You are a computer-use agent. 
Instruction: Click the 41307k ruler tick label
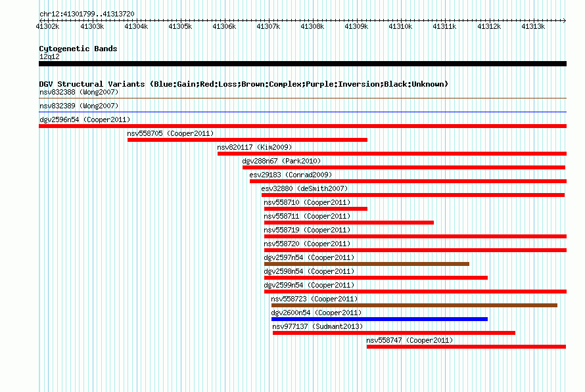click(x=268, y=26)
